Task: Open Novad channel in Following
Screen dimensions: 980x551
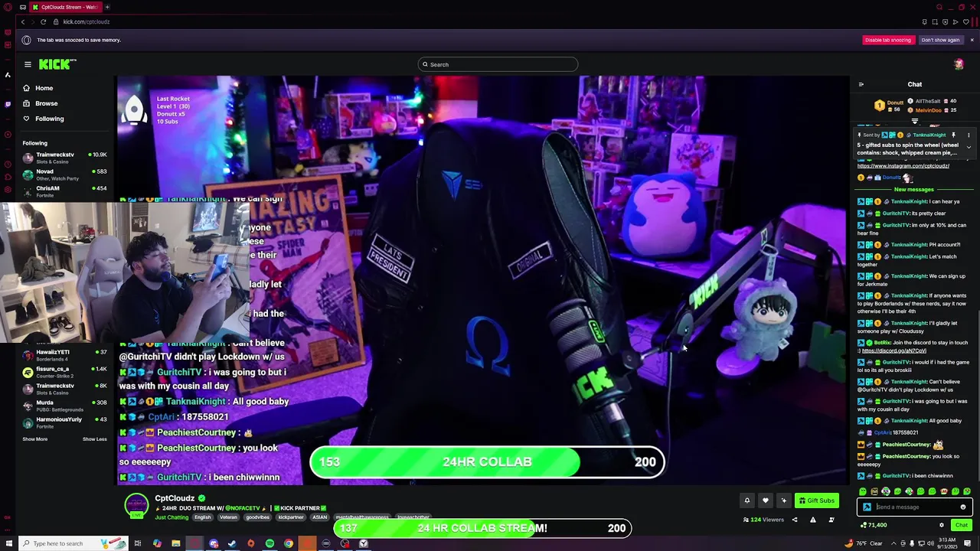Action: pos(64,175)
